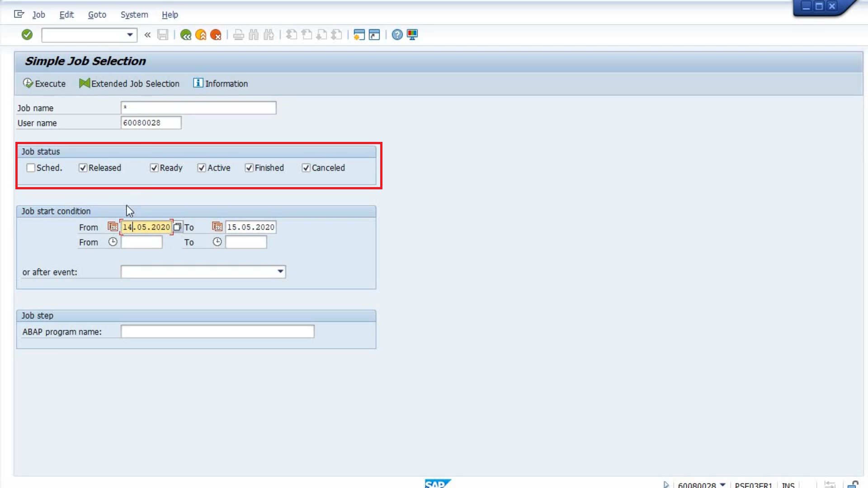
Task: Click the Help icon in the toolbar
Action: (x=396, y=34)
